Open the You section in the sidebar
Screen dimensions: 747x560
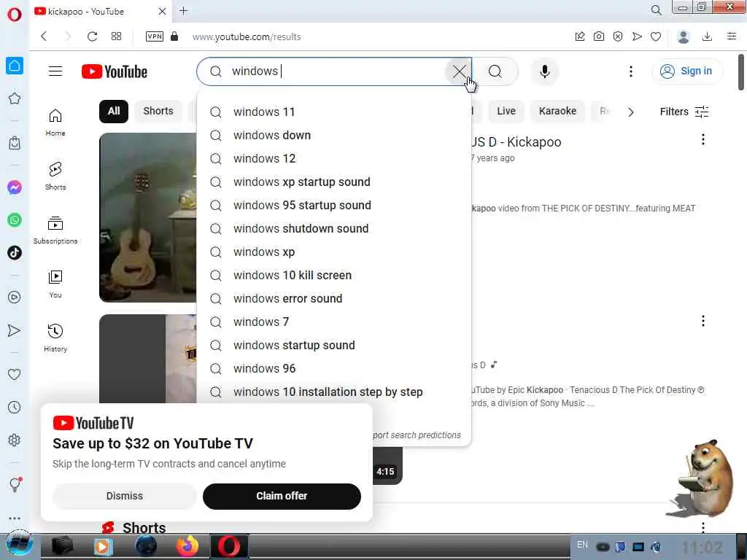[x=55, y=284]
